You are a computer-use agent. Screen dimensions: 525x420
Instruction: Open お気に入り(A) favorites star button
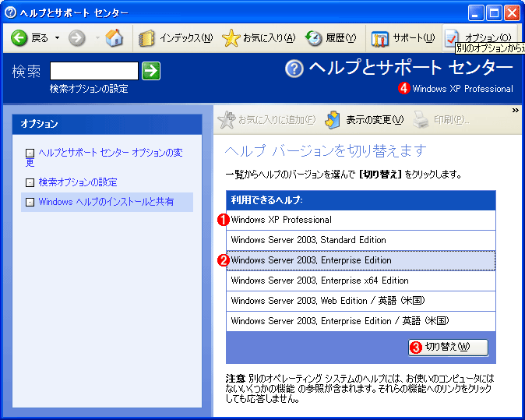click(x=259, y=38)
